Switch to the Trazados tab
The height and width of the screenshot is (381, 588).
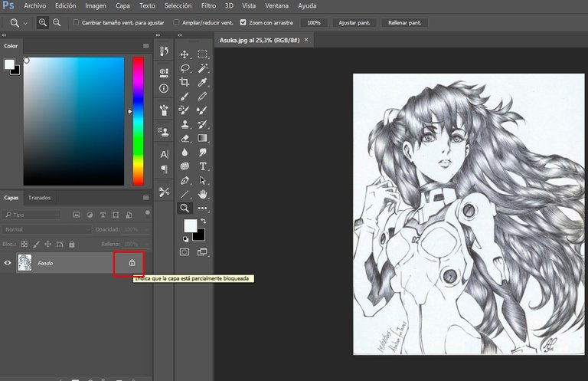tap(39, 198)
